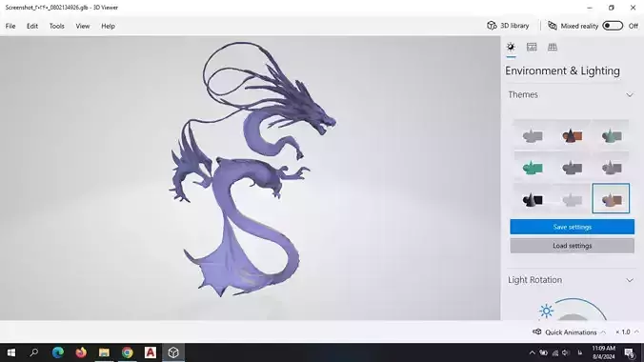The image size is (644, 362).
Task: Launch Google Chrome from the taskbar
Action: pyautogui.click(x=128, y=352)
